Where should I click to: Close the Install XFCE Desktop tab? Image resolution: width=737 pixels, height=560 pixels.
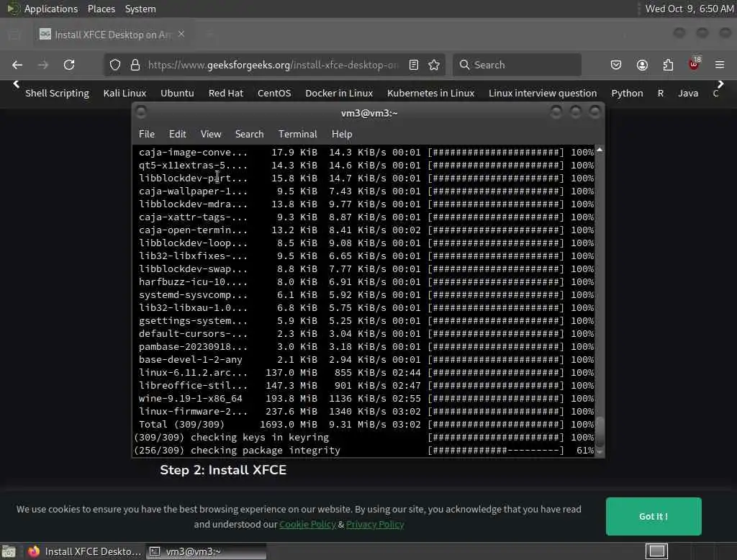click(x=181, y=34)
